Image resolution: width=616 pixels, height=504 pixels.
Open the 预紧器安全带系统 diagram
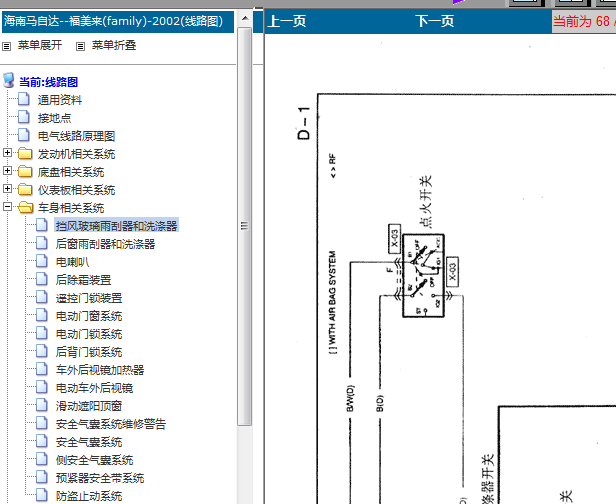click(100, 478)
